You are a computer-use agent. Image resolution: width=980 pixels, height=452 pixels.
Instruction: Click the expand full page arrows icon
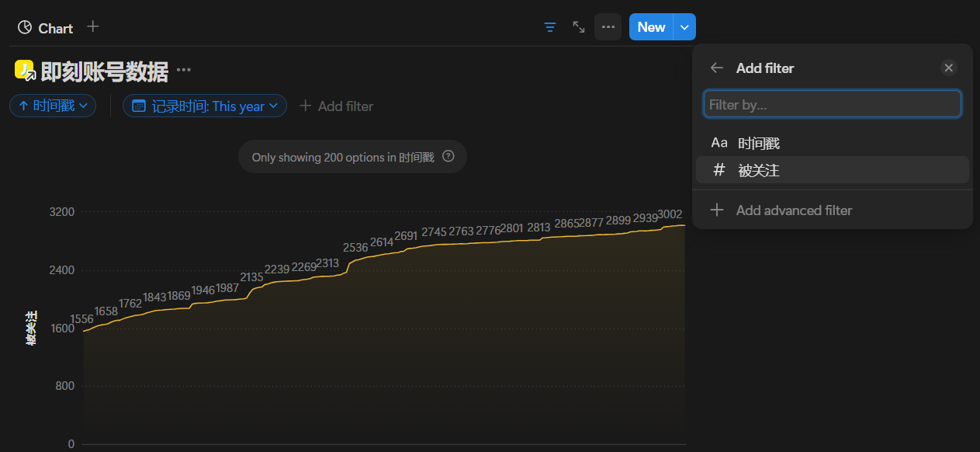(579, 27)
